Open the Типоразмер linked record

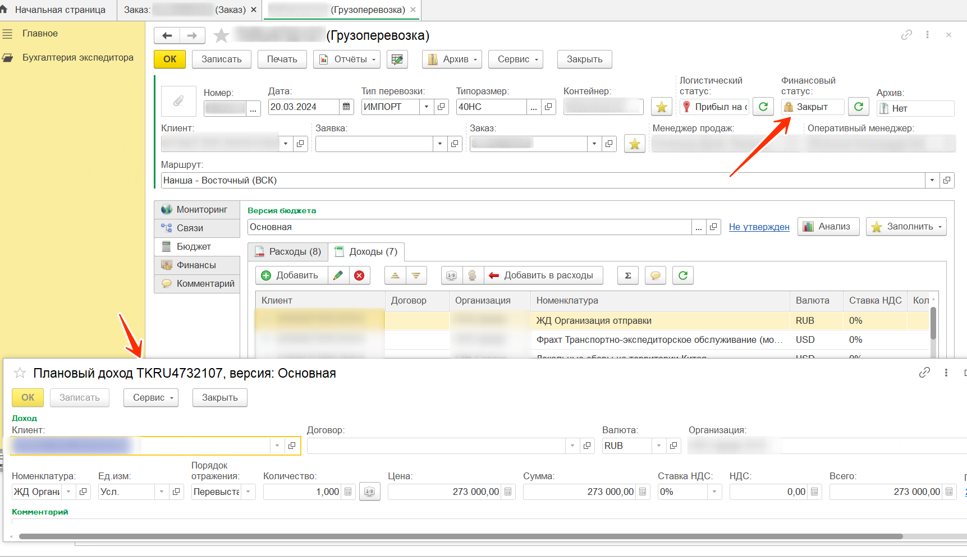click(x=548, y=107)
